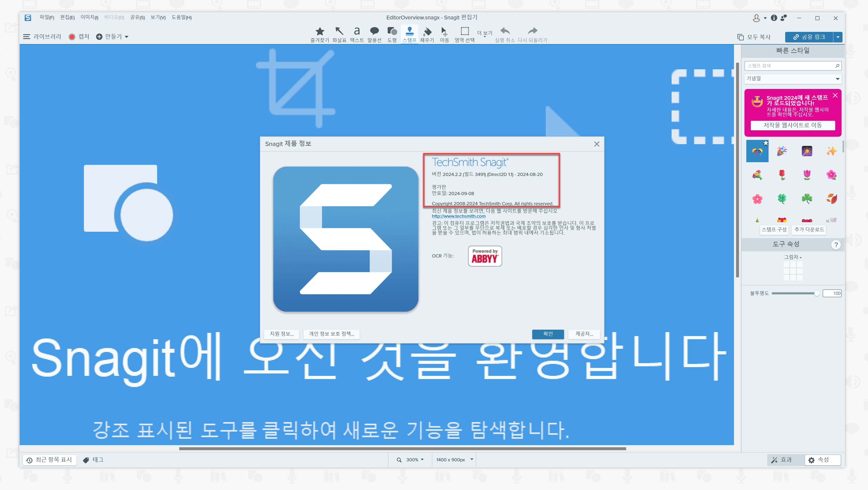Click the 불투명도 opacity slider handle
The width and height of the screenshot is (868, 490).
tap(817, 294)
